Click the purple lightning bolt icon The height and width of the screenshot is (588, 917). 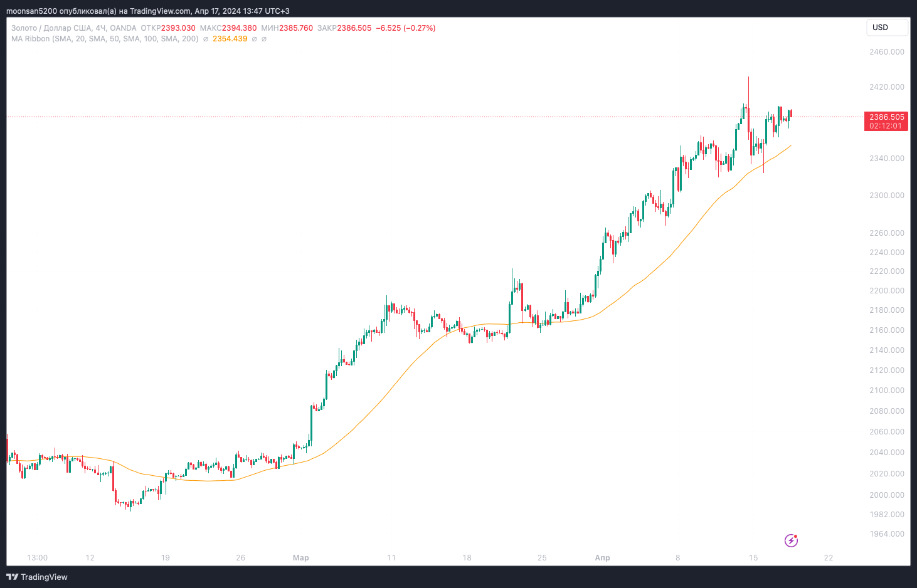tap(792, 540)
